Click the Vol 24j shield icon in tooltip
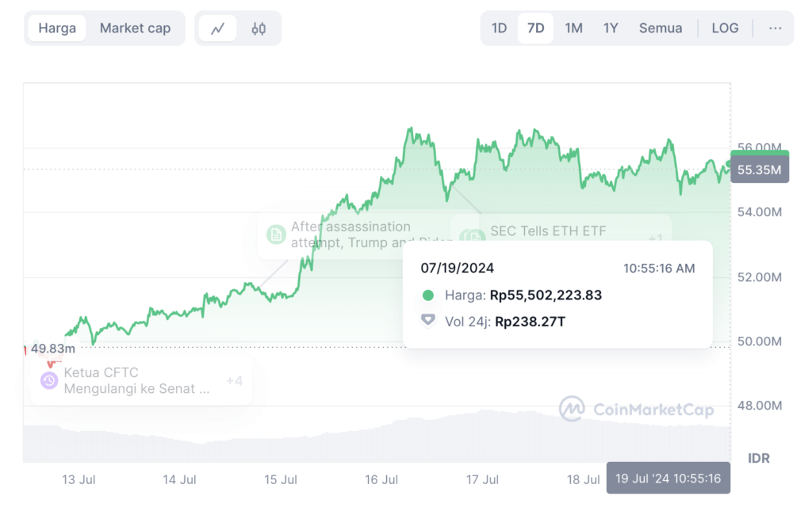 pyautogui.click(x=427, y=321)
